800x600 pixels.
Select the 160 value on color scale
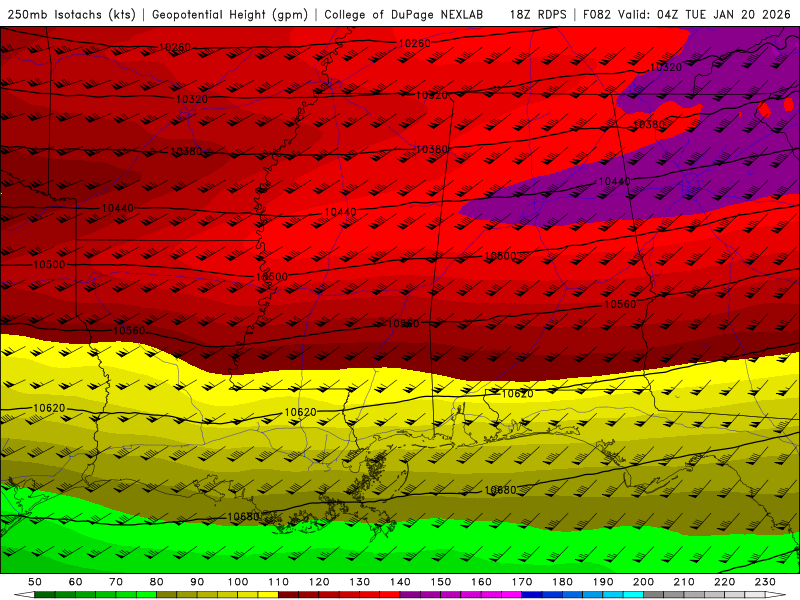pos(481,582)
